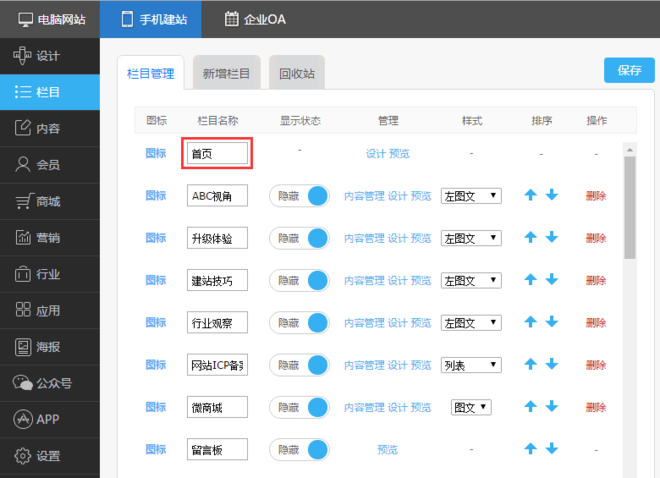Open style dropdown for 建站技巧

tap(471, 281)
